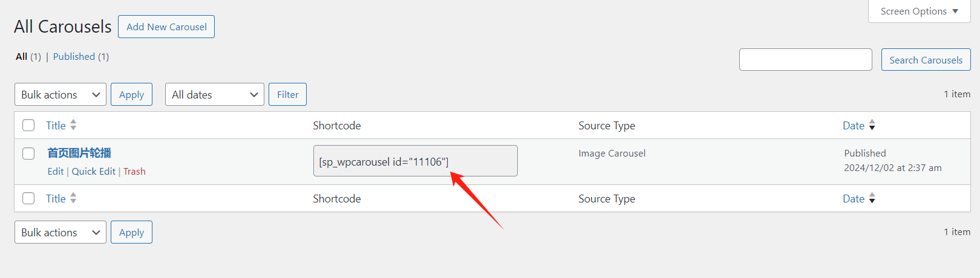
Task: Click the sp_wpcarousel shortcode box
Action: pos(415,161)
